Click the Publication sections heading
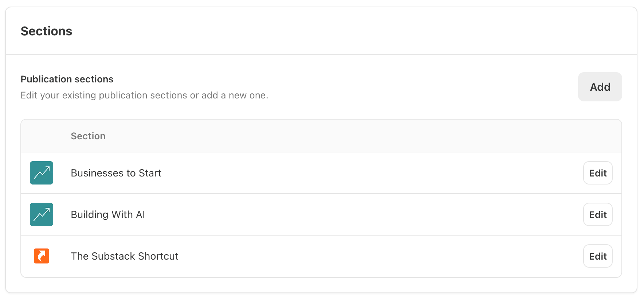Screen dimensions: 644x299 click(67, 79)
